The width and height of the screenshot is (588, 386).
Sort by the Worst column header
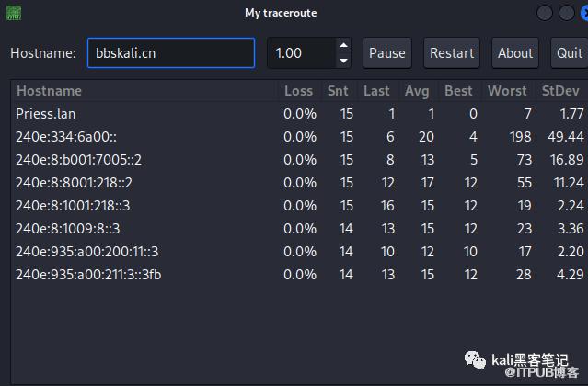pyautogui.click(x=507, y=91)
